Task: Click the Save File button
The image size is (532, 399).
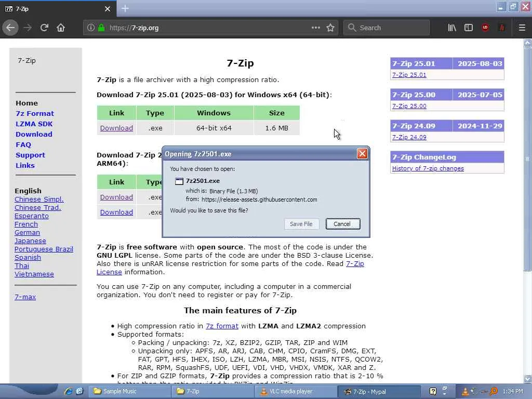Action: point(301,224)
